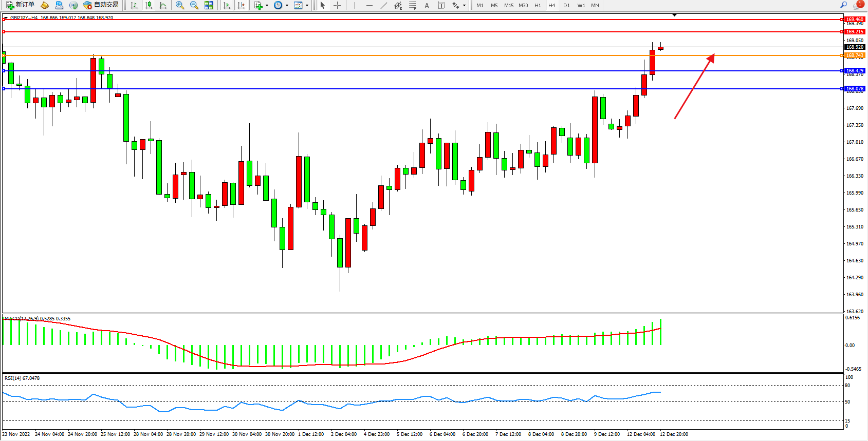
Task: Open the indicators list dropdown arrow
Action: point(267,5)
